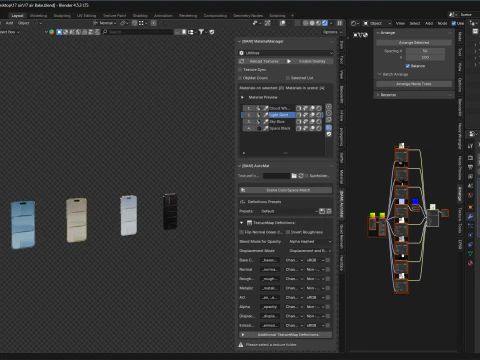Switch to Shading workspace tab

coord(140,16)
